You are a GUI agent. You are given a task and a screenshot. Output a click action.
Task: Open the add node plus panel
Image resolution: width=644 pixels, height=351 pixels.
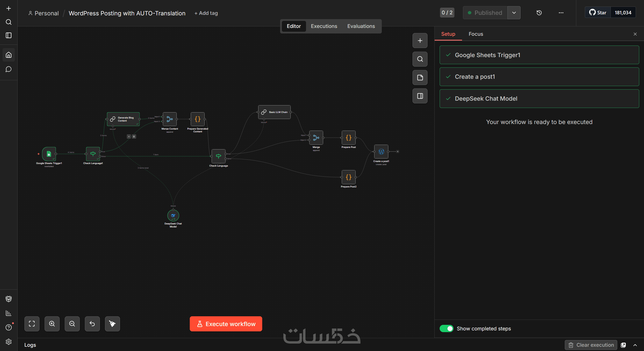click(420, 41)
